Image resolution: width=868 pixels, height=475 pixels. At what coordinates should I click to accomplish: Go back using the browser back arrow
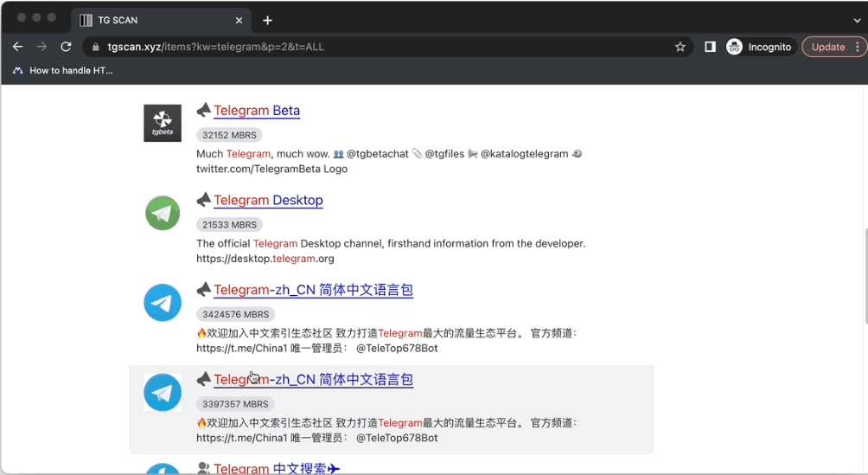coord(17,47)
